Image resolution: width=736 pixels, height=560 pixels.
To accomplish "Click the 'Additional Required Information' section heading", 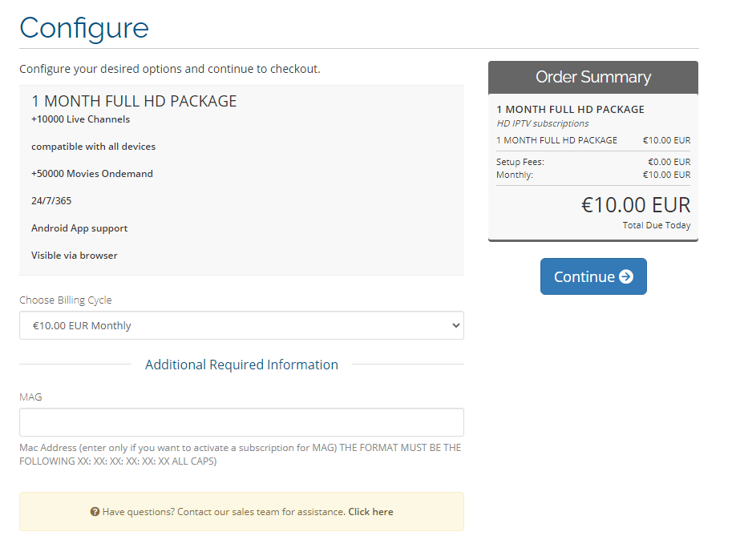I will 241,365.
